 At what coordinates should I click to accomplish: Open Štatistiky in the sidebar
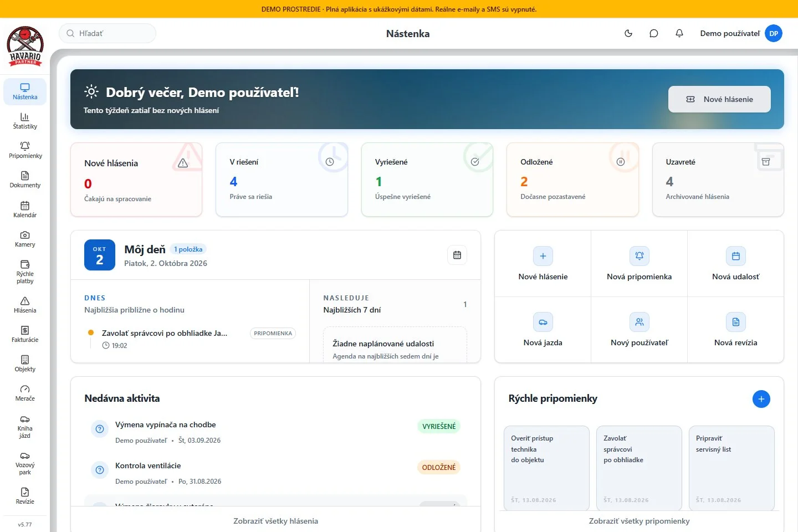pyautogui.click(x=25, y=121)
